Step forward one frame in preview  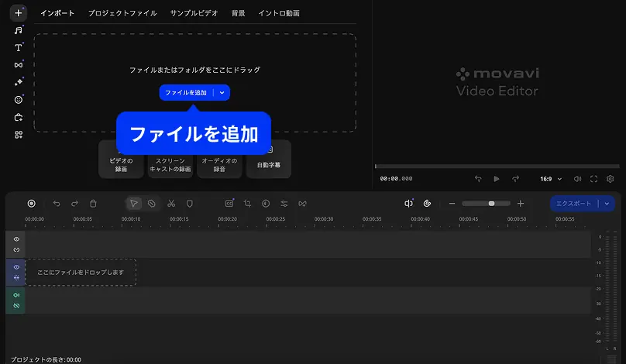pos(515,179)
